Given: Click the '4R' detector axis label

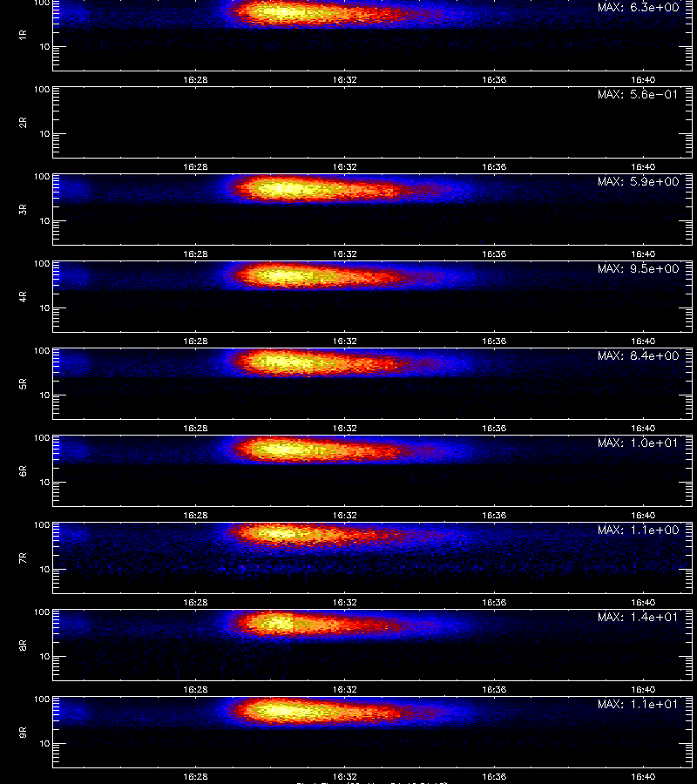Looking at the screenshot, I should (23, 296).
